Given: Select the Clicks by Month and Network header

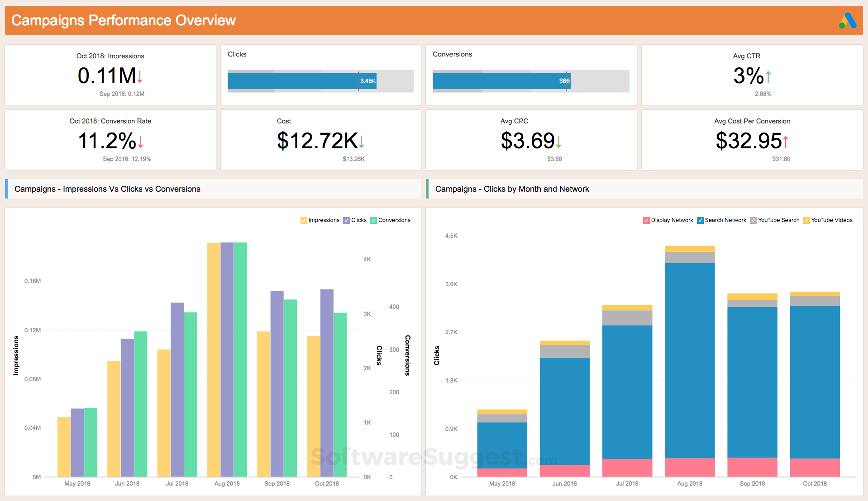Looking at the screenshot, I should 512,189.
